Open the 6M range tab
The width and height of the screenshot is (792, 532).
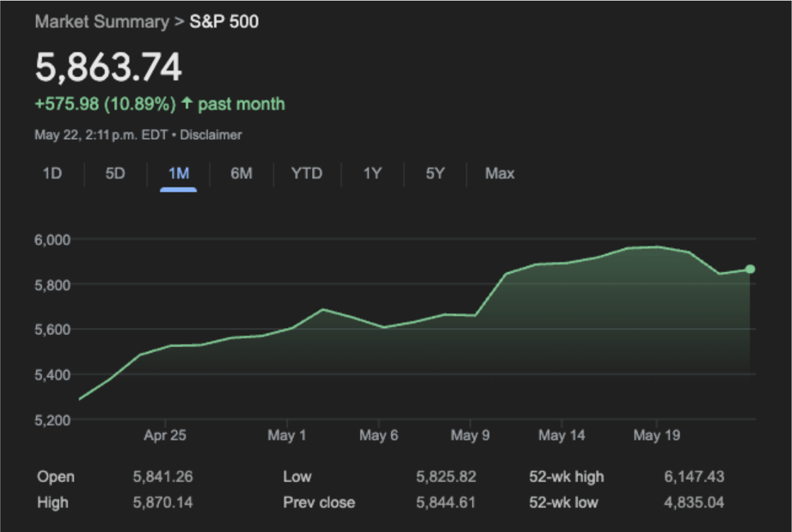(x=241, y=174)
